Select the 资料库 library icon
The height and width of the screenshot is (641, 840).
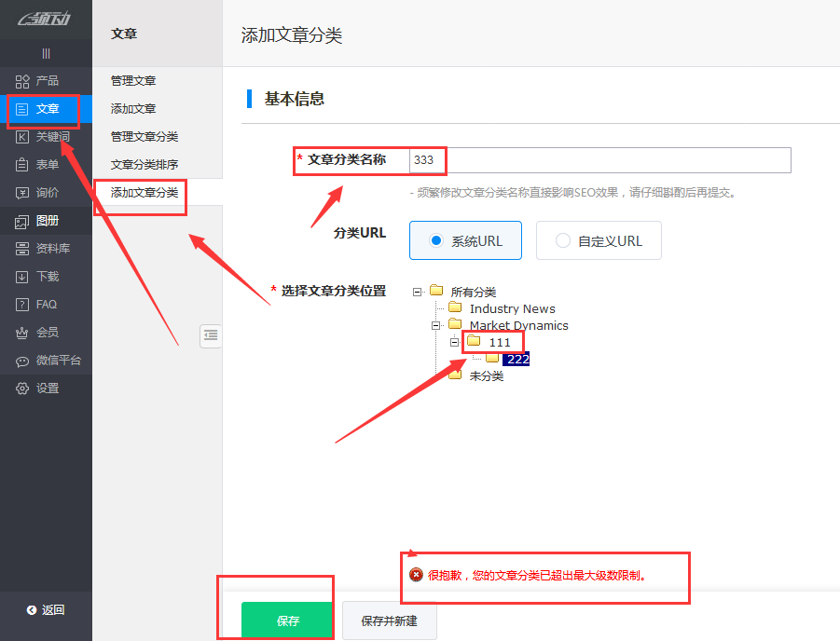tap(21, 249)
